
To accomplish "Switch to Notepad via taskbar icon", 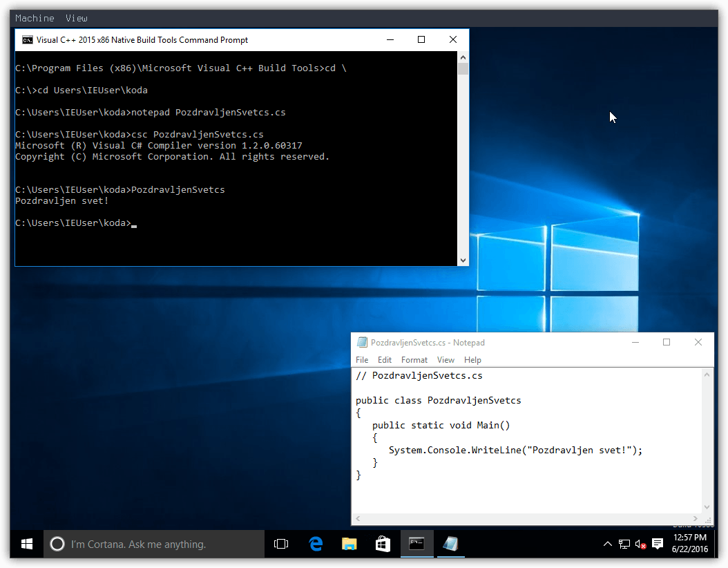I will [450, 544].
